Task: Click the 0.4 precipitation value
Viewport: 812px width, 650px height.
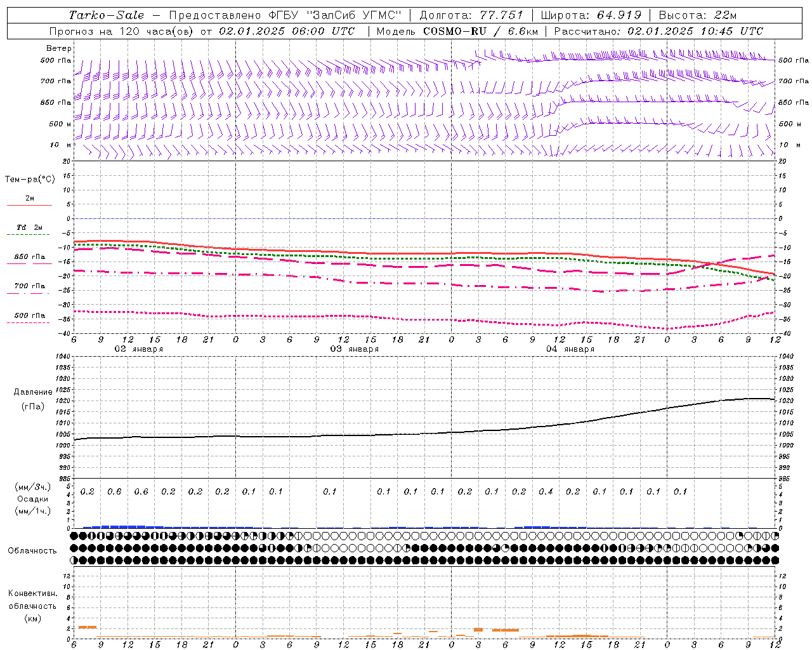Action: click(546, 491)
